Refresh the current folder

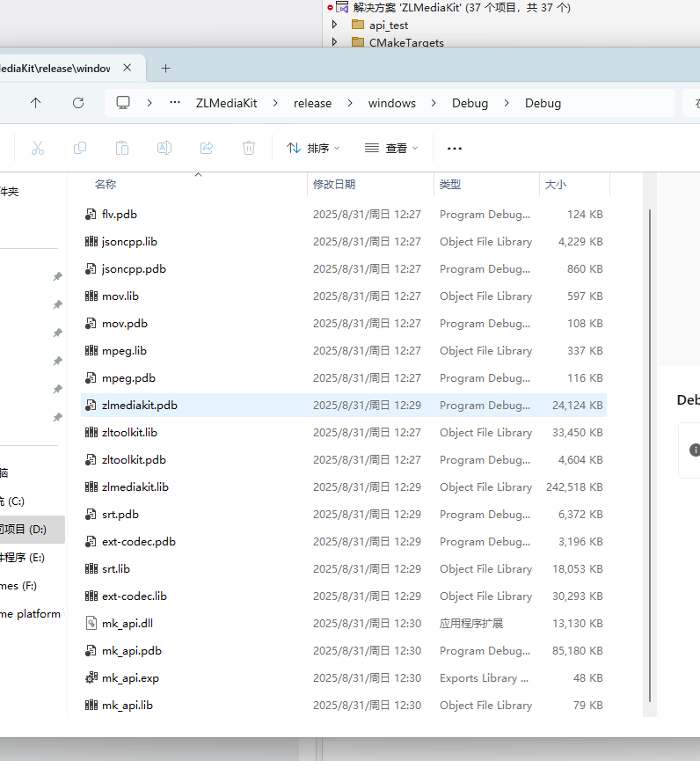78,103
